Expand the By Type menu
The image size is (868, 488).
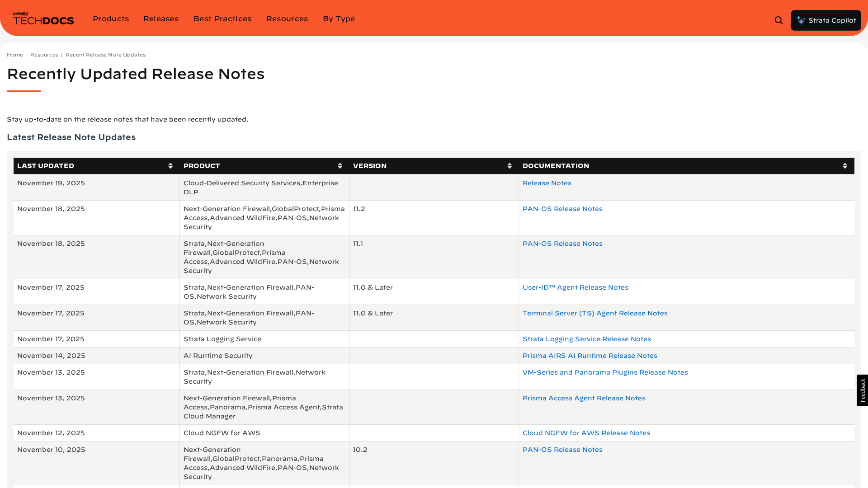(x=339, y=19)
